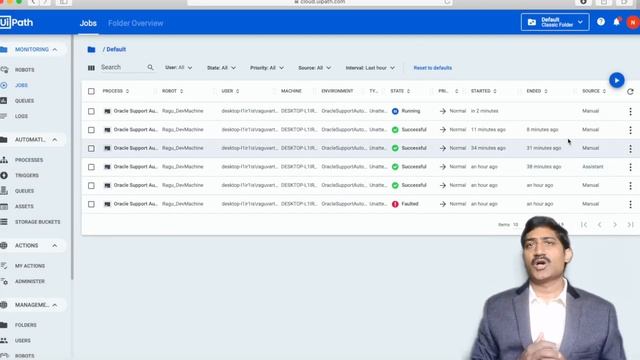Select checkbox for job started 34 minutes ago
The width and height of the screenshot is (640, 360).
pos(91,149)
